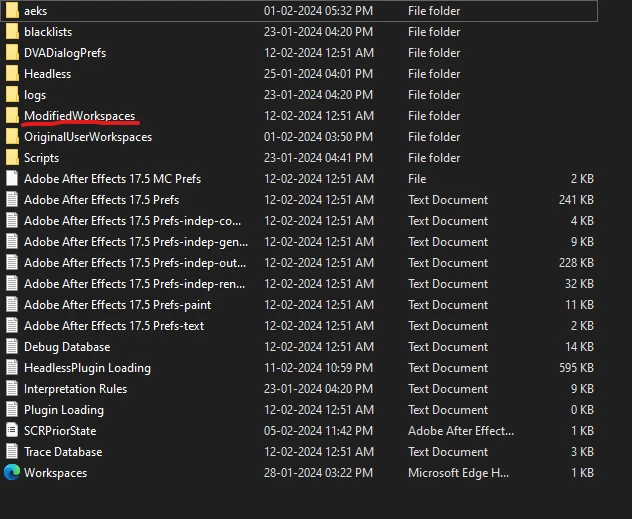Screen dimensions: 632x519
Task: Click the 228 KB size value
Action: 576,263
